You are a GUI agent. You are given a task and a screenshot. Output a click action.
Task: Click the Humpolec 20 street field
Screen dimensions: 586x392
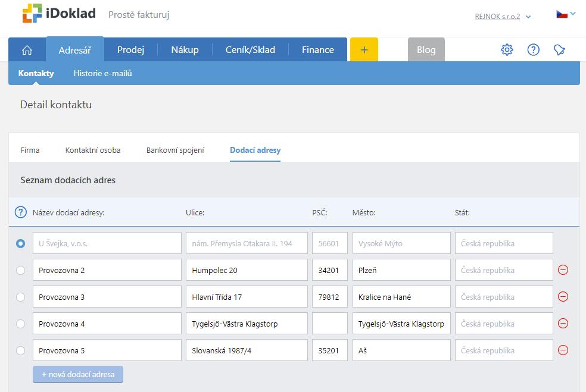tap(247, 270)
